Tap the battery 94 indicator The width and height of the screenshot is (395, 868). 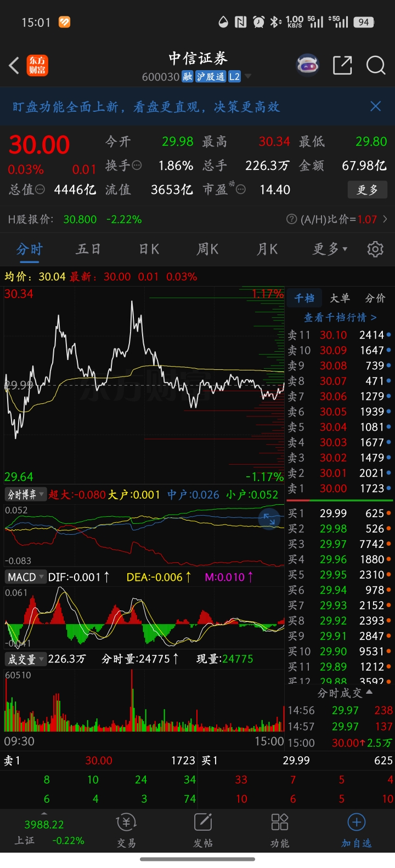(364, 22)
